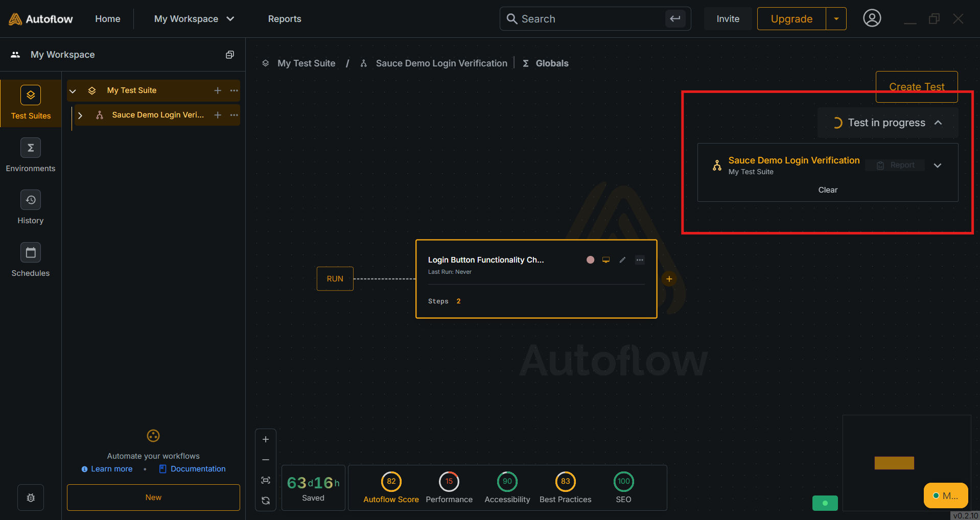
Task: Click the Autoflow logo icon
Action: [x=15, y=19]
